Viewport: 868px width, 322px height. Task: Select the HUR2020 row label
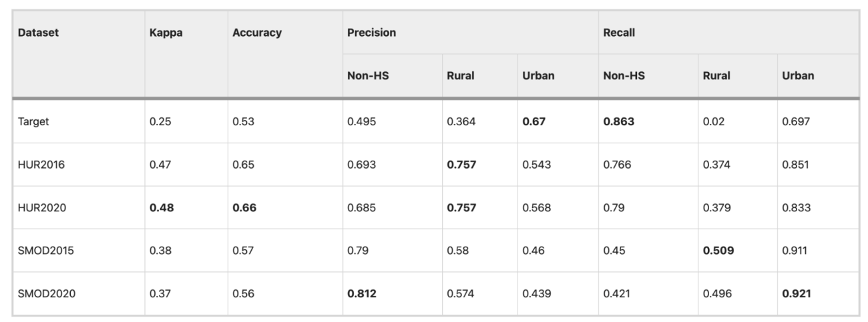(42, 208)
